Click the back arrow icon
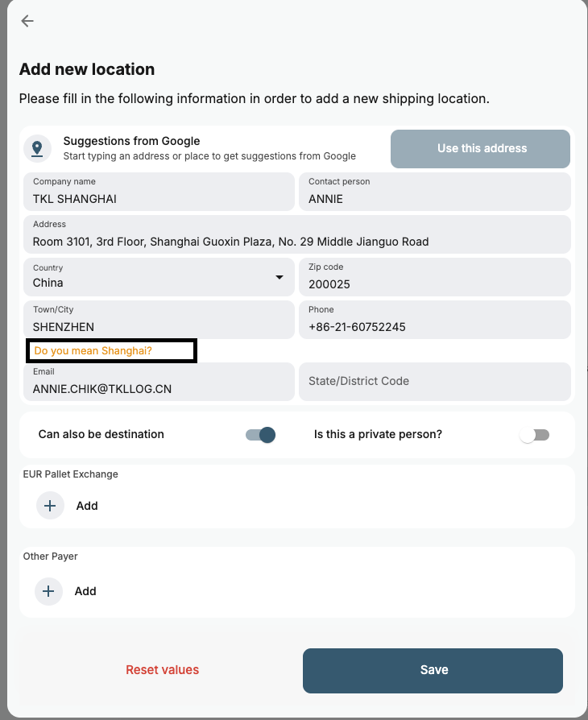Image resolution: width=588 pixels, height=720 pixels. pyautogui.click(x=27, y=21)
